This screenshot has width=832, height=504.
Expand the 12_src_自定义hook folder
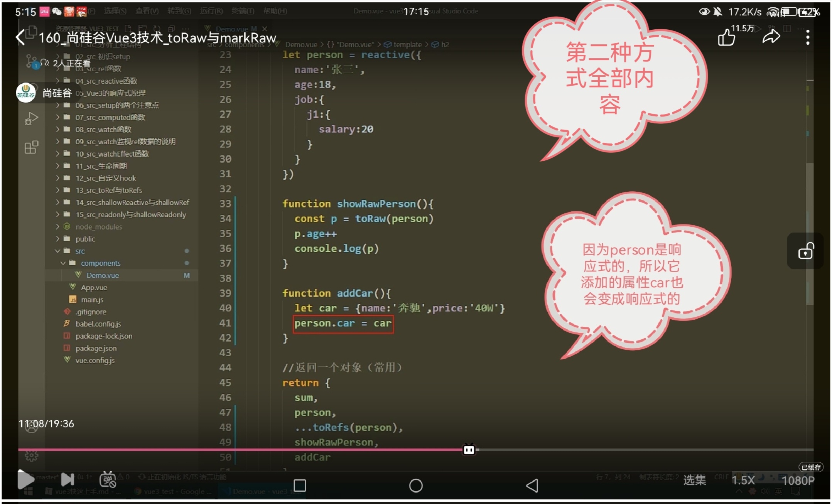point(106,178)
